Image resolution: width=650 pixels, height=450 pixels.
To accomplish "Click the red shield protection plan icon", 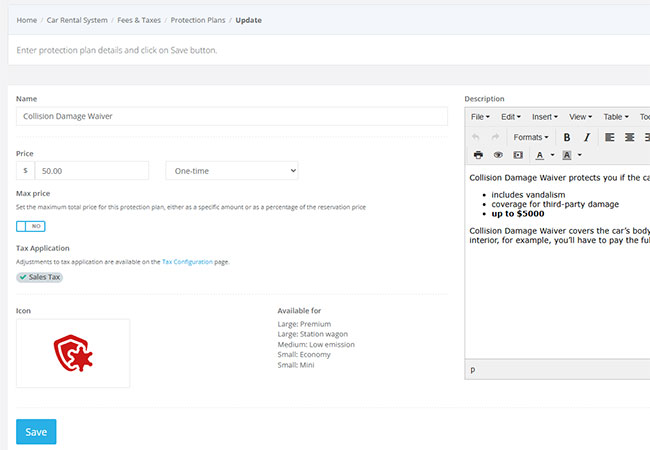I will tap(73, 353).
